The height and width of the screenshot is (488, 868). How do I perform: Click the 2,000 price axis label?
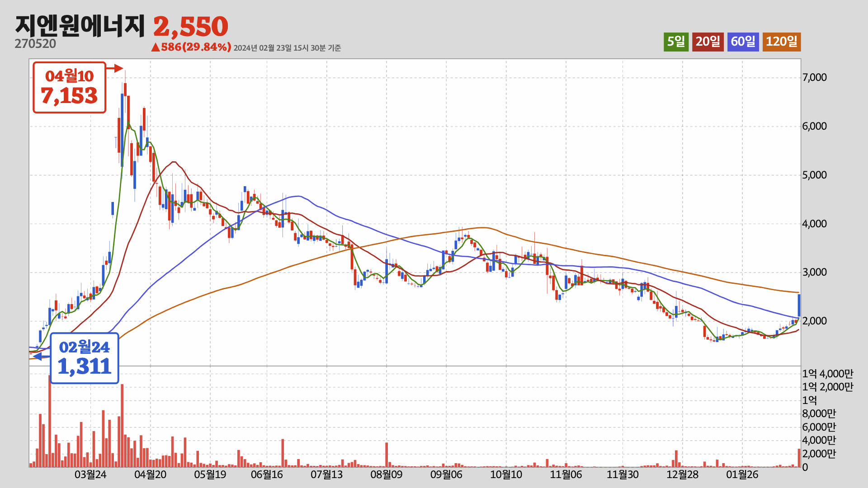pos(814,321)
